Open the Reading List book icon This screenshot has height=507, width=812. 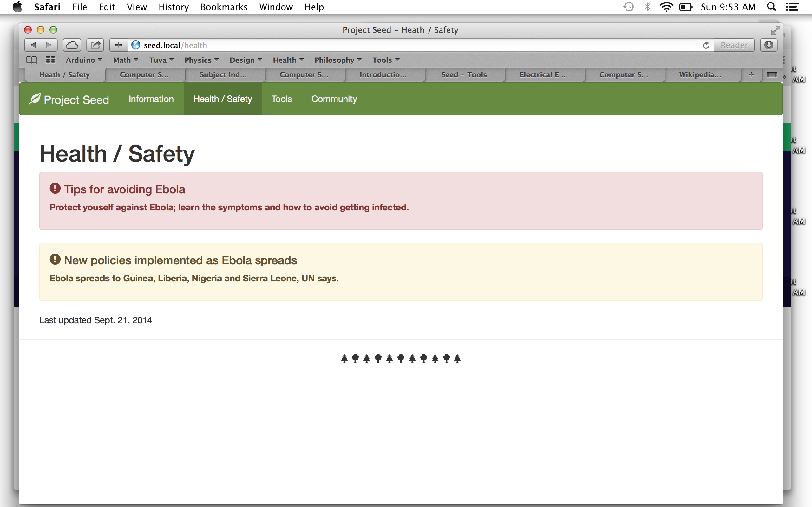[31, 60]
